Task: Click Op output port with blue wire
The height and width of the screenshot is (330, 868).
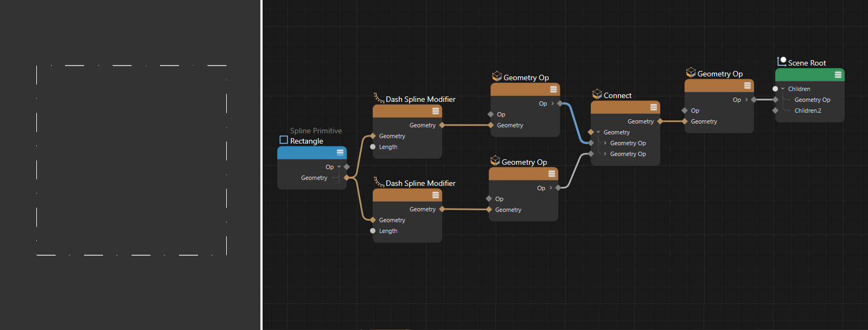Action: pos(560,103)
